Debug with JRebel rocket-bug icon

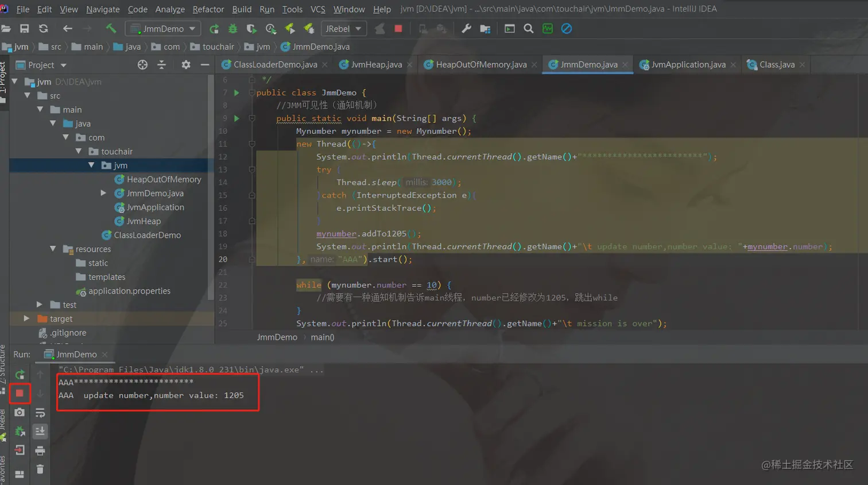[309, 29]
